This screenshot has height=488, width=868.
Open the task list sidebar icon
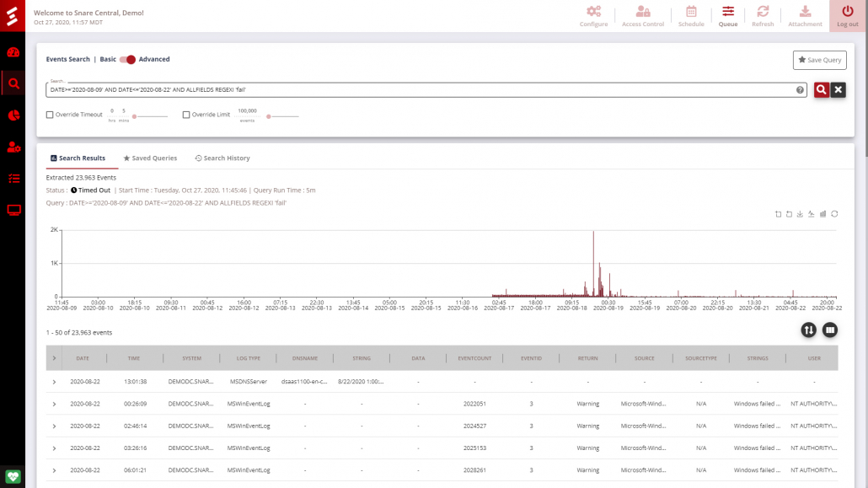13,179
